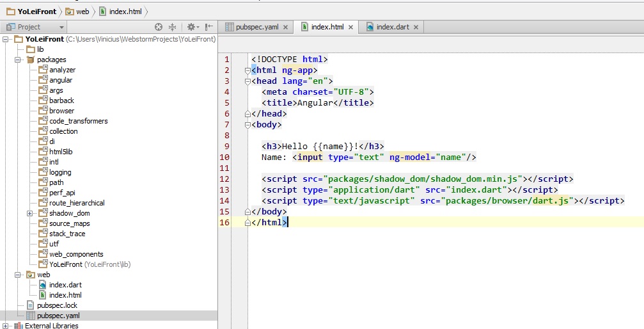Select the code_transformers package

click(x=79, y=121)
